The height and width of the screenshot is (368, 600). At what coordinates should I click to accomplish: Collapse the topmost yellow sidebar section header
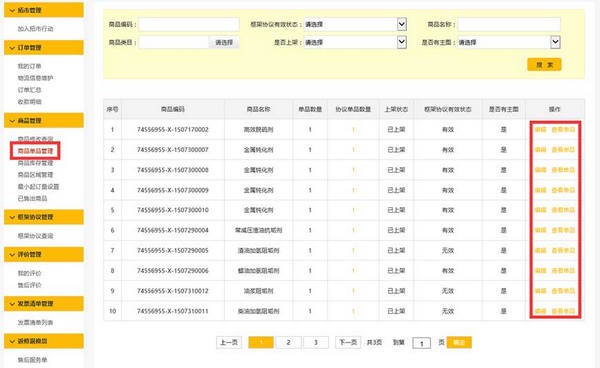(x=44, y=10)
